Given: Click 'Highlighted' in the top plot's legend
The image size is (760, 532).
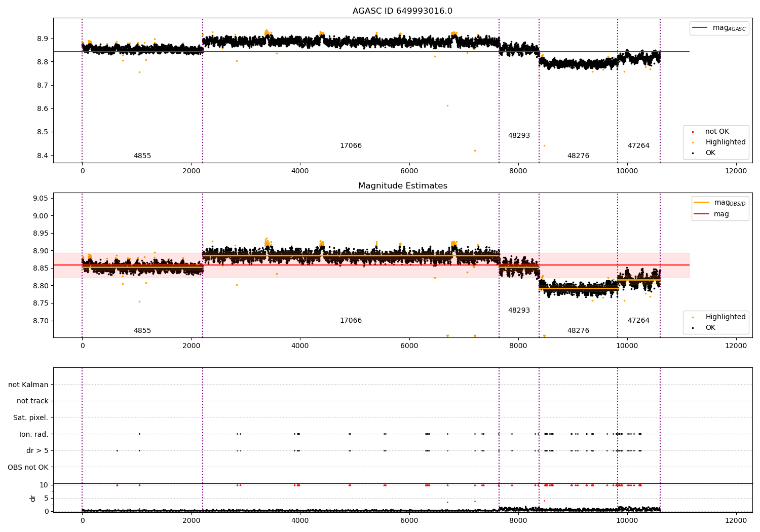Looking at the screenshot, I should 725,142.
